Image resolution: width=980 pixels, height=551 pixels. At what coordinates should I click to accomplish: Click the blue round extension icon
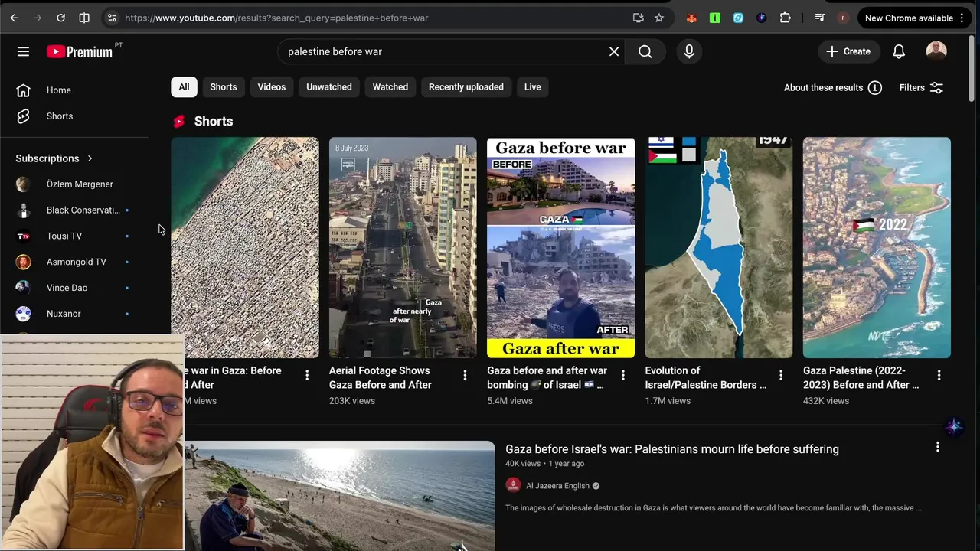click(x=738, y=18)
